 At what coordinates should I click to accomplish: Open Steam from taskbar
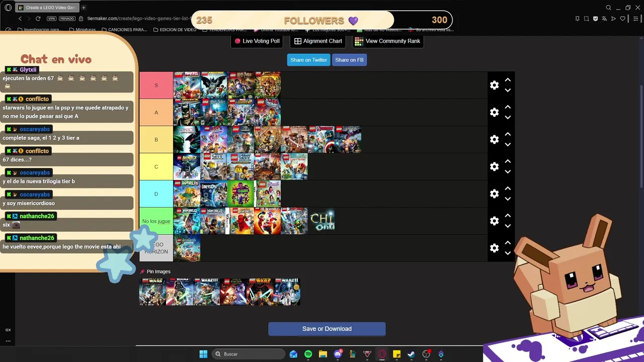click(411, 354)
